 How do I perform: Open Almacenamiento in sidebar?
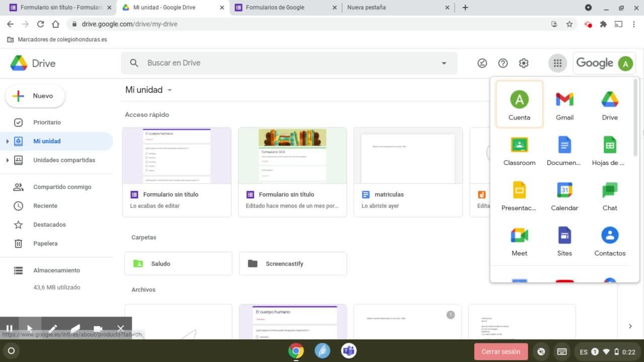pyautogui.click(x=56, y=271)
